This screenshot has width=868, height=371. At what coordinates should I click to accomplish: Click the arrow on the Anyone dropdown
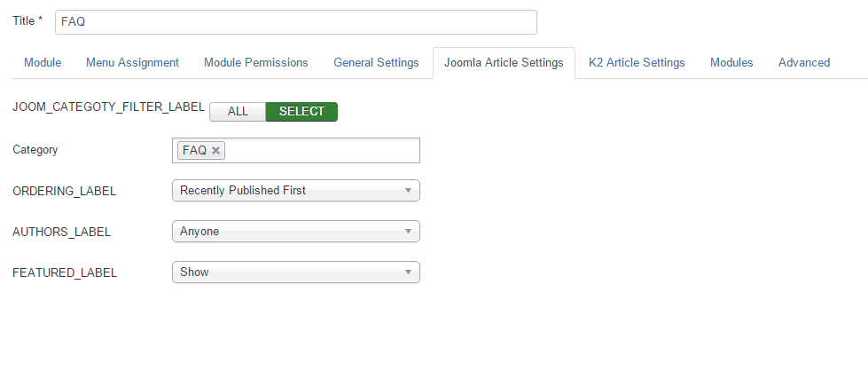pyautogui.click(x=408, y=232)
